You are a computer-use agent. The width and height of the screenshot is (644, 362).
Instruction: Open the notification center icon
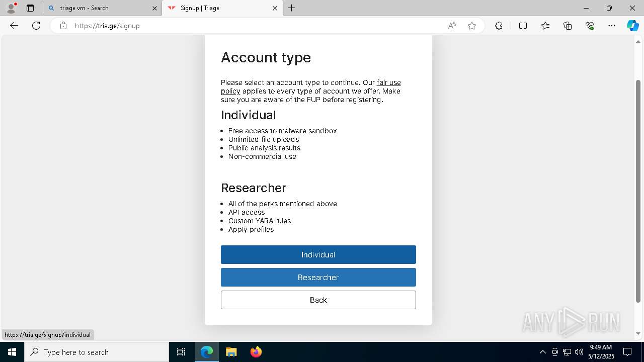point(627,352)
